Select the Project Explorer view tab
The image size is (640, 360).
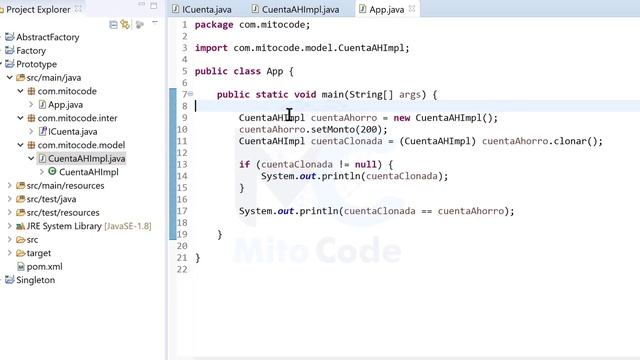[38, 9]
